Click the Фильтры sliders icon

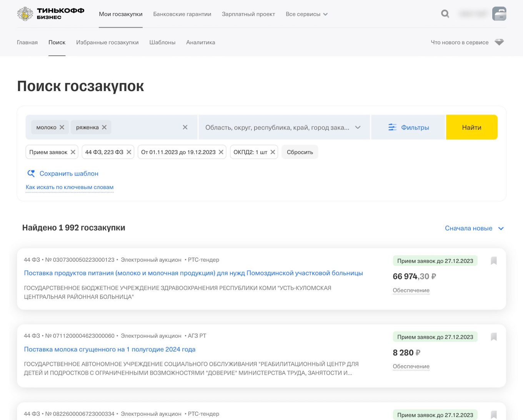(x=393, y=127)
